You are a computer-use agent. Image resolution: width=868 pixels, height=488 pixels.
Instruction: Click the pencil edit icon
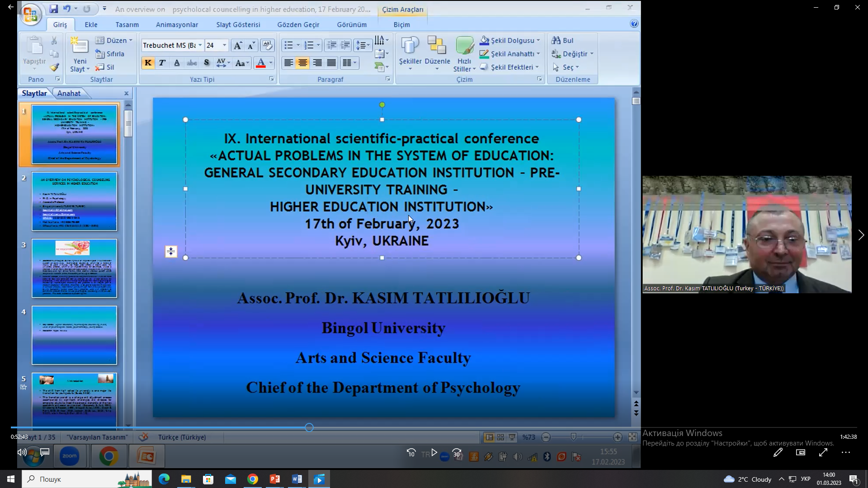click(x=778, y=452)
